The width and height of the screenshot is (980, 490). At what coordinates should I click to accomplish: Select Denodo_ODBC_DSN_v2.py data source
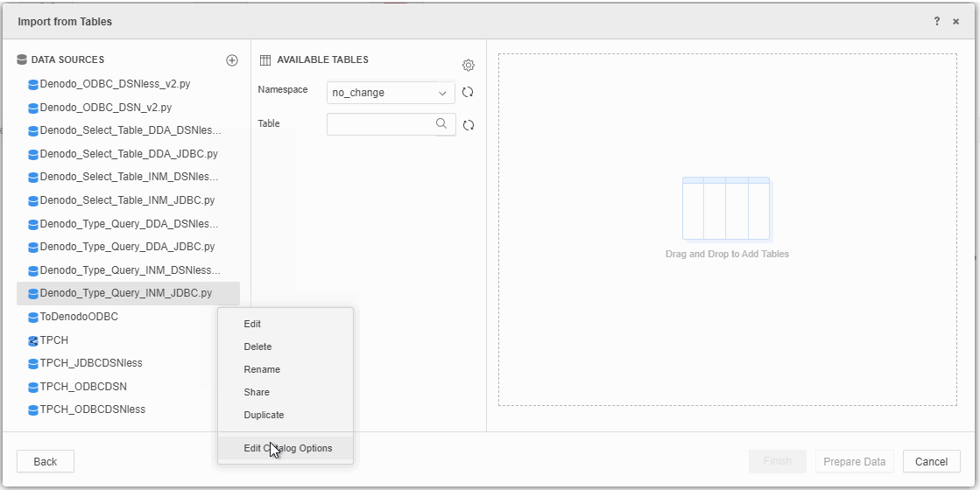point(105,108)
